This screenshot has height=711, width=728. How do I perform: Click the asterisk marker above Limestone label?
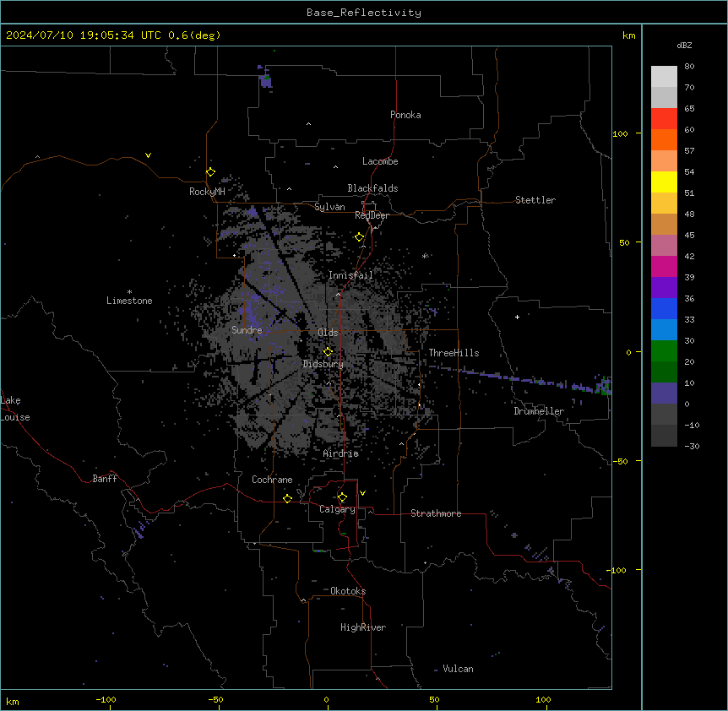pyautogui.click(x=129, y=292)
